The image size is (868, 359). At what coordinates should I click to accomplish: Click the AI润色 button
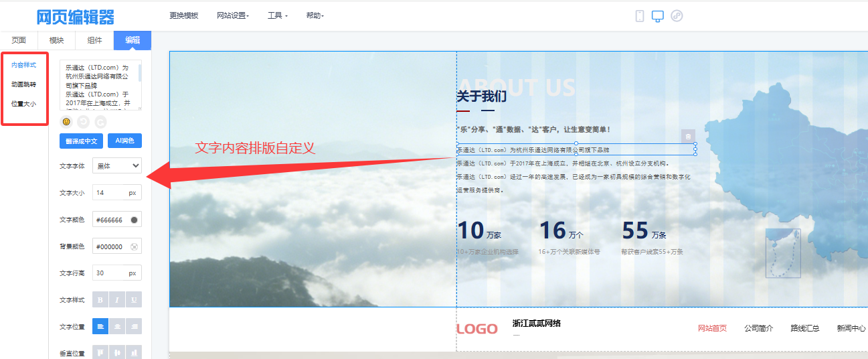(124, 141)
